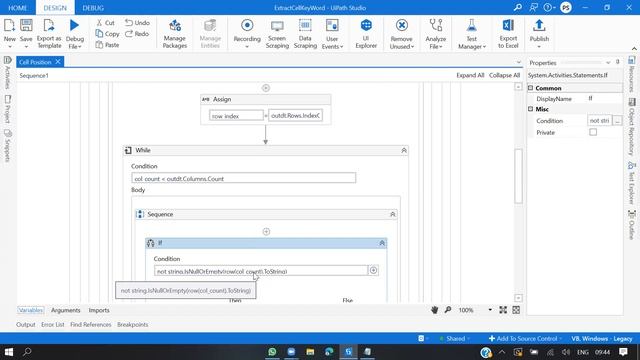This screenshot has height=360, width=640.
Task: Open the Condition ellipsis editor
Action: coord(618,121)
